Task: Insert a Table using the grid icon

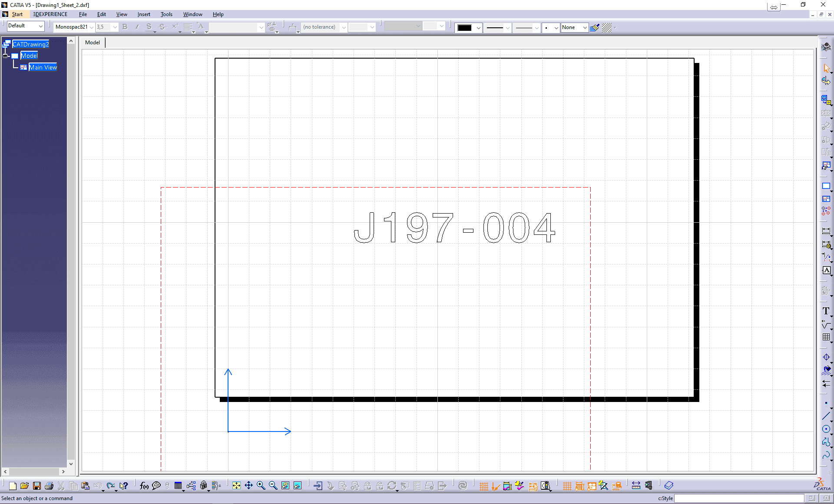Action: 826,337
